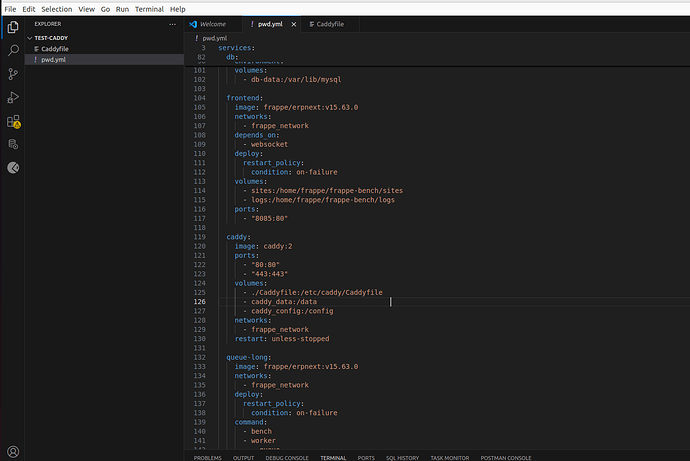690x461 pixels.
Task: Click 'db-data:/var/lib/mysql' volume line
Action: coord(296,80)
